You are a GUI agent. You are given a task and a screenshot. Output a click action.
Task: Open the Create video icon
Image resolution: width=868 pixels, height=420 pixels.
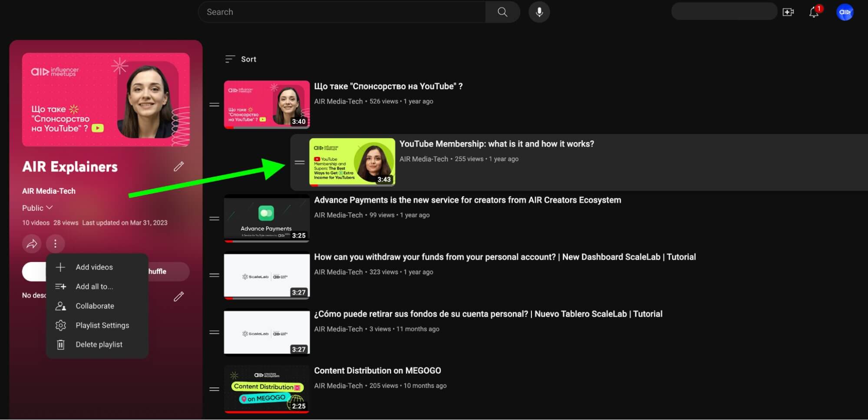(x=788, y=12)
